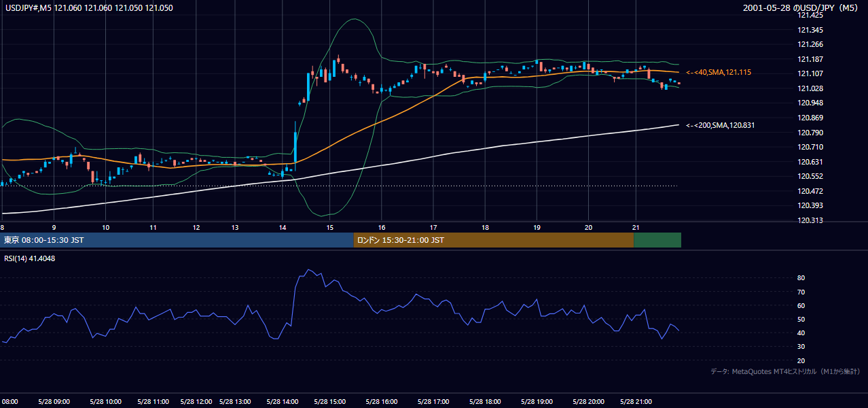Click the 5/28 21:00 time label
868x408 pixels.
tap(635, 402)
